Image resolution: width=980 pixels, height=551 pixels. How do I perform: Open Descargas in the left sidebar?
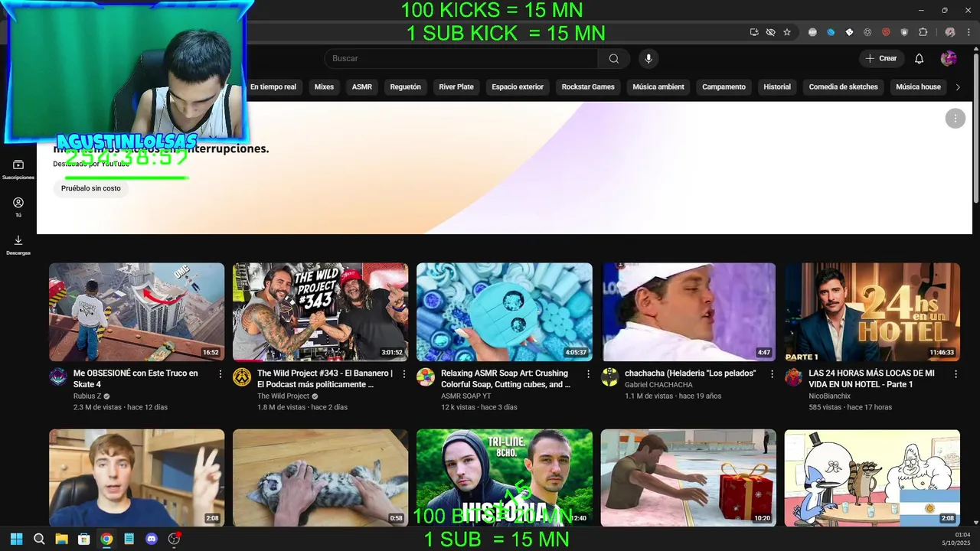point(18,245)
